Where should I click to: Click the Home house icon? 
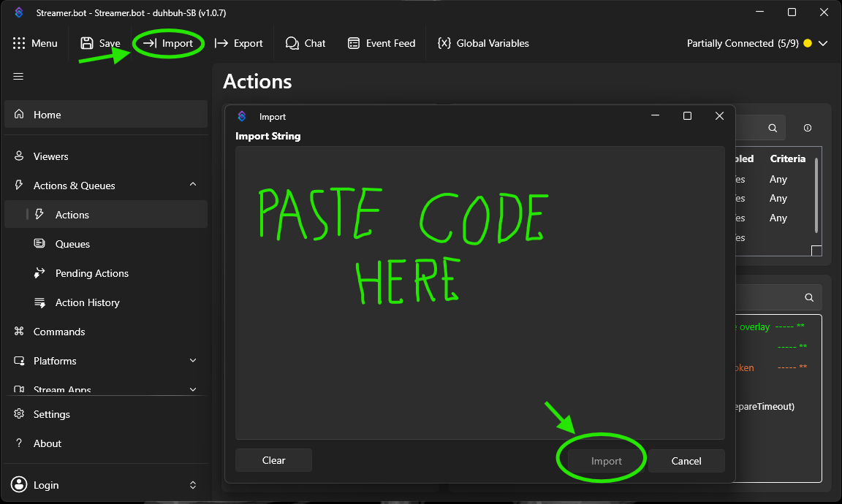19,114
